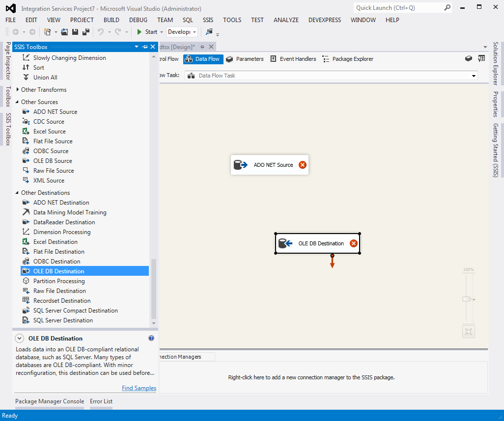Expand the Other Transforms group
The image size is (504, 421).
pyautogui.click(x=17, y=90)
